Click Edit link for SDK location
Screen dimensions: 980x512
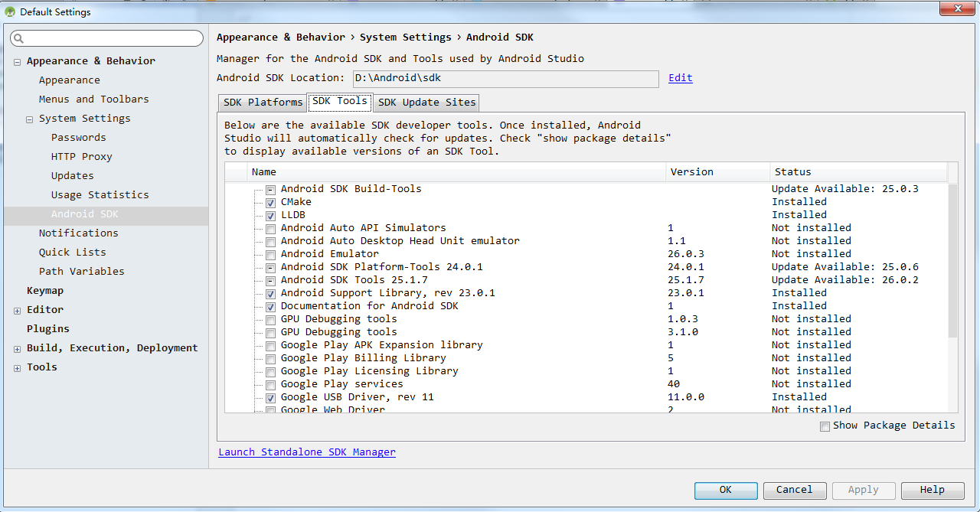[x=681, y=78]
